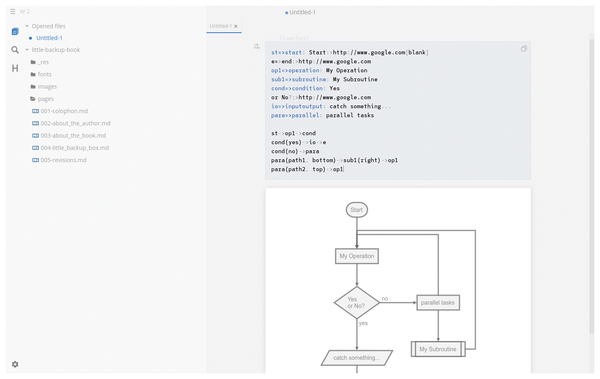Open the hamburger menu icon
The image size is (600, 379).
[13, 11]
